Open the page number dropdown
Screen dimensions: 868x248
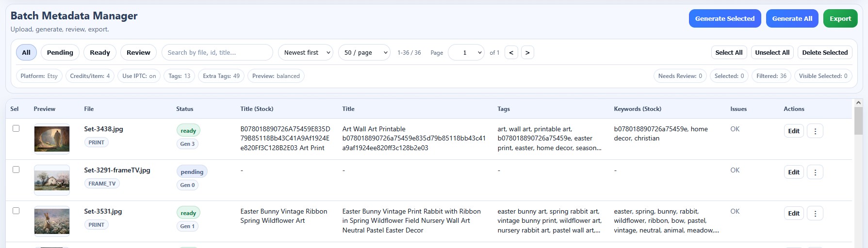(466, 52)
